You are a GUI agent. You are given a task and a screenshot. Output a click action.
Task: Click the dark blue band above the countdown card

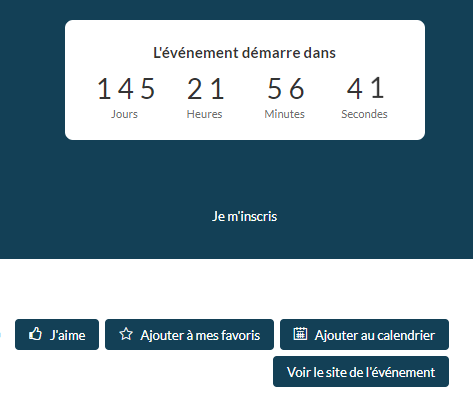pos(236,10)
